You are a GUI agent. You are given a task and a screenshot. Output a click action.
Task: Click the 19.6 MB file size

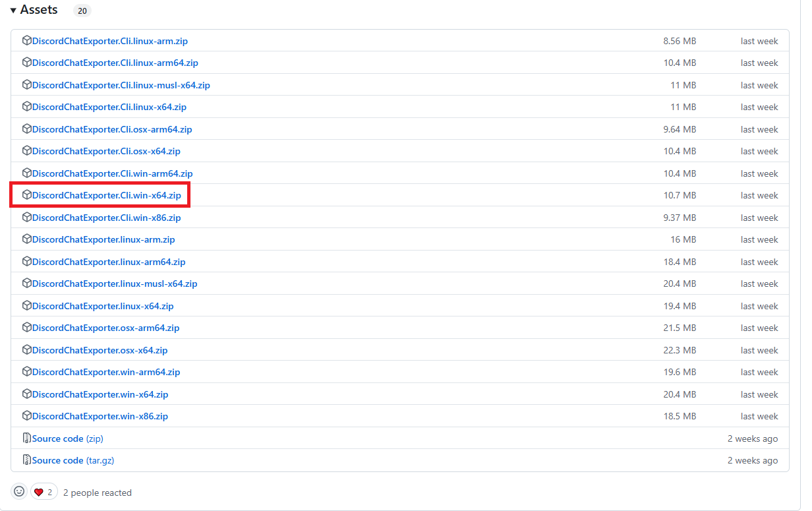(x=680, y=372)
